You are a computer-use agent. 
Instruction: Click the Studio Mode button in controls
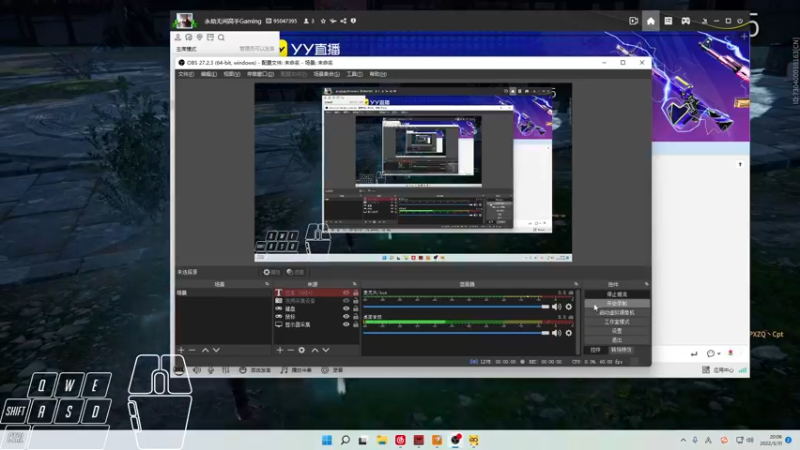click(617, 322)
